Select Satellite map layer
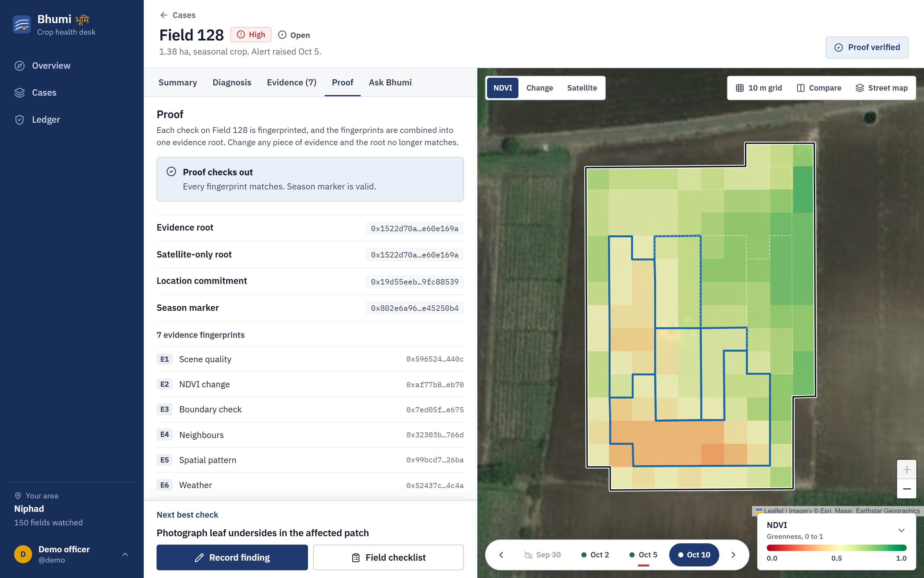924x578 pixels. pyautogui.click(x=582, y=88)
